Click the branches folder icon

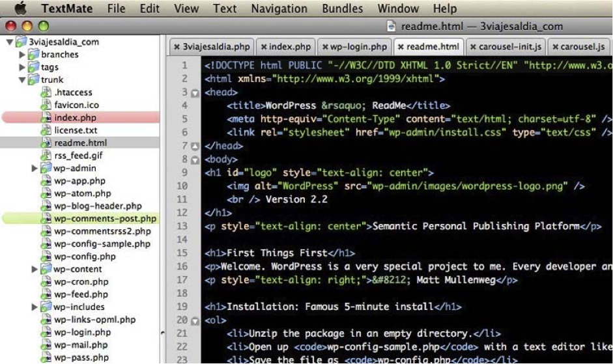(34, 54)
